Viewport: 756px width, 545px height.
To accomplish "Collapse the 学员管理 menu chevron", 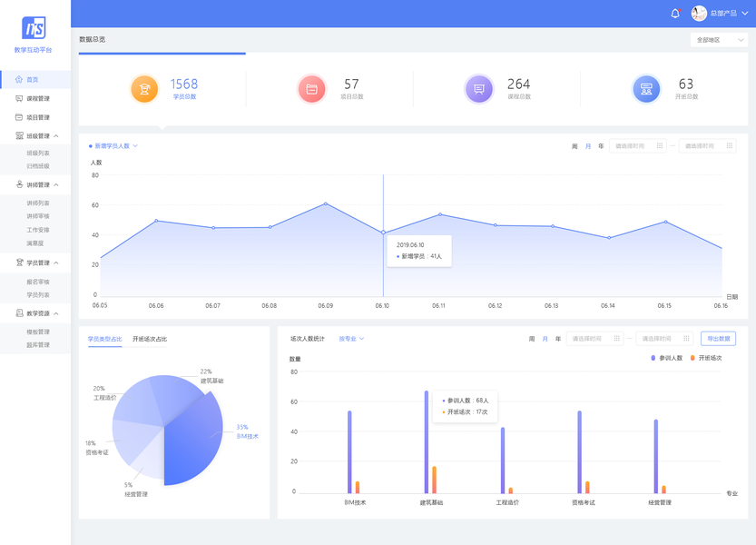I will [x=56, y=263].
